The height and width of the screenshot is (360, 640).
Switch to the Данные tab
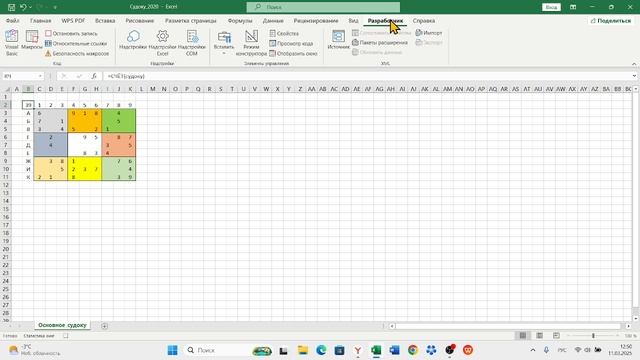point(273,20)
